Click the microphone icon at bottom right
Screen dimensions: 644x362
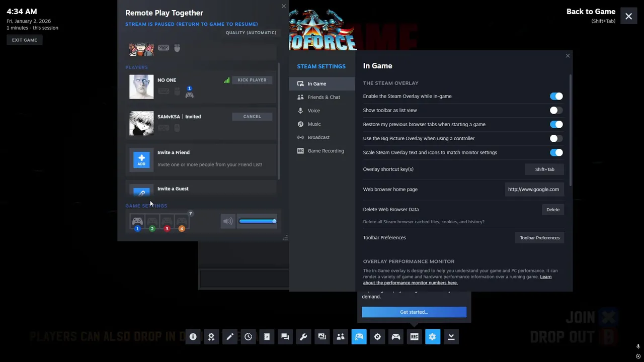(638, 346)
